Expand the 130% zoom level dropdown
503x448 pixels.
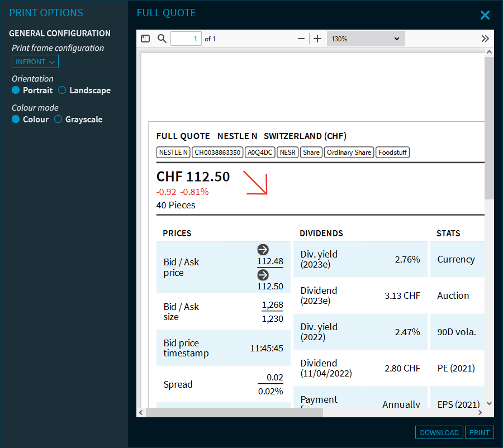coord(366,39)
